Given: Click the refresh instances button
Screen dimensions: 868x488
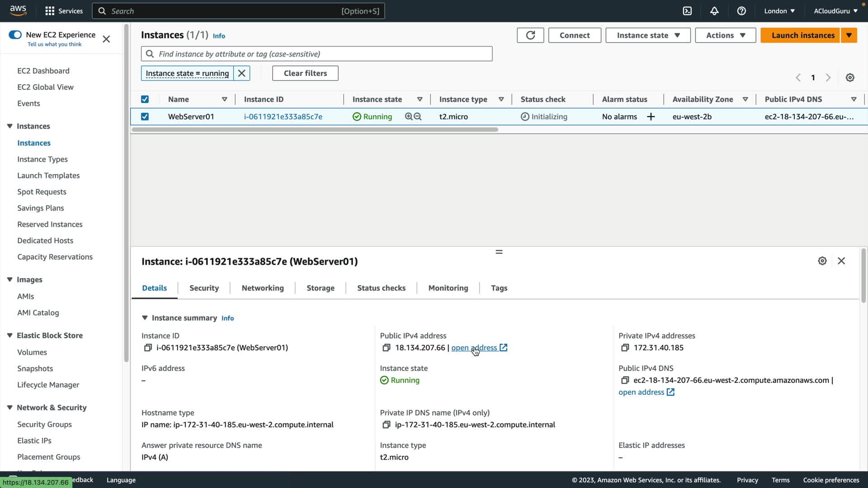Looking at the screenshot, I should pyautogui.click(x=530, y=35).
